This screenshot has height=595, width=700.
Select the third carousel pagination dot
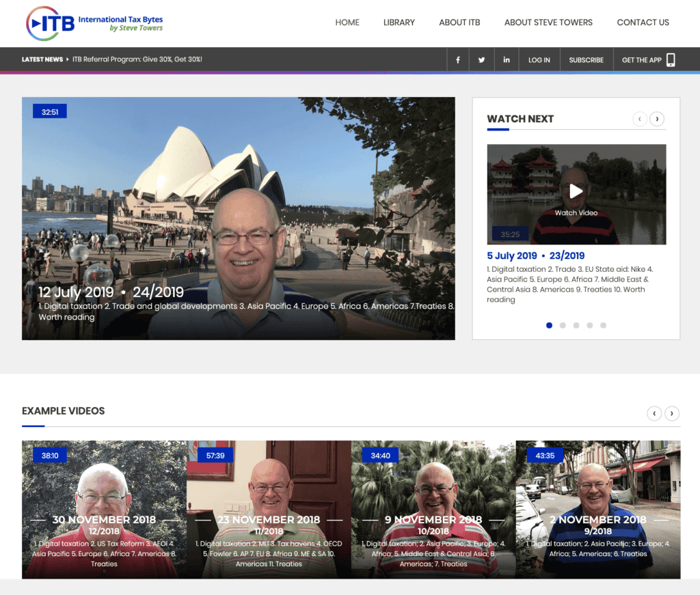coord(576,326)
